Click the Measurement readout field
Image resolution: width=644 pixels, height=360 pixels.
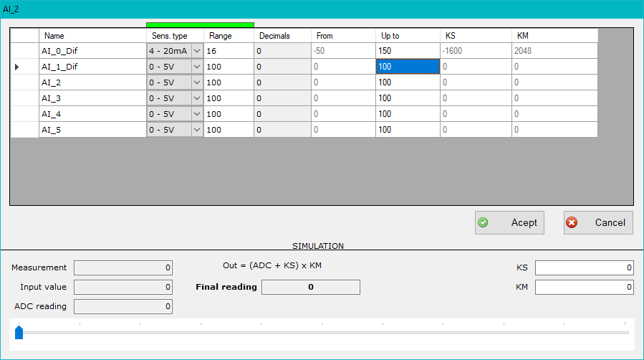click(x=123, y=267)
